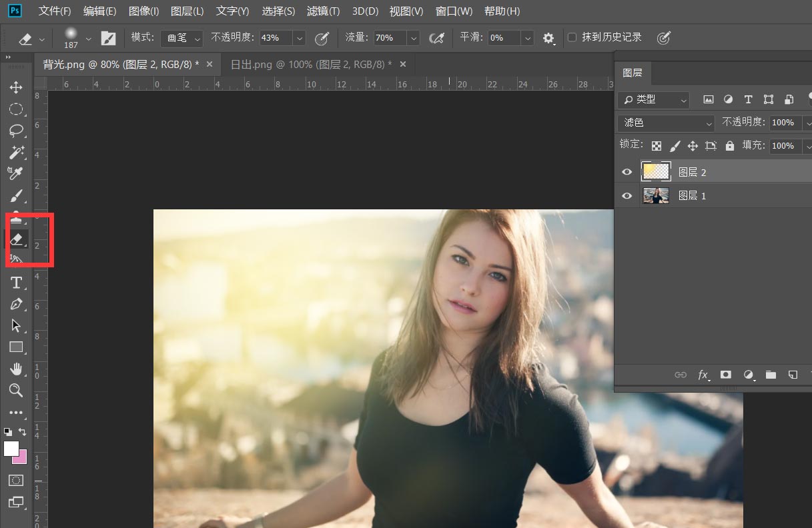The height and width of the screenshot is (528, 812).
Task: Open the 流量 70% slider arrow
Action: pos(414,38)
